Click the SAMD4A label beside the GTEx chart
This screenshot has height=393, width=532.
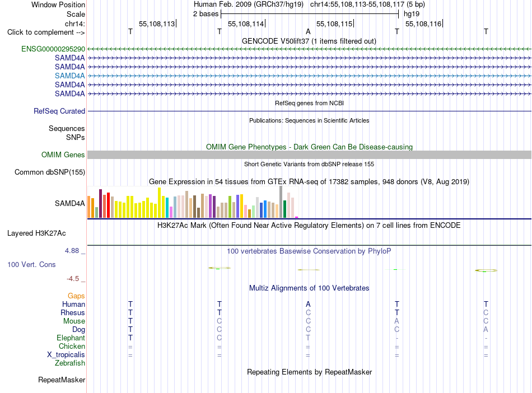pyautogui.click(x=70, y=203)
